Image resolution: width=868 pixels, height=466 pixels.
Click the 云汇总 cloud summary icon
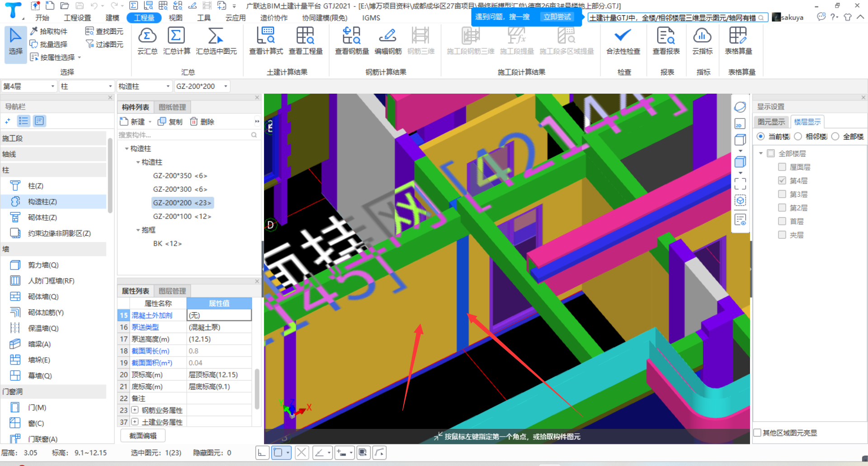[x=147, y=41]
